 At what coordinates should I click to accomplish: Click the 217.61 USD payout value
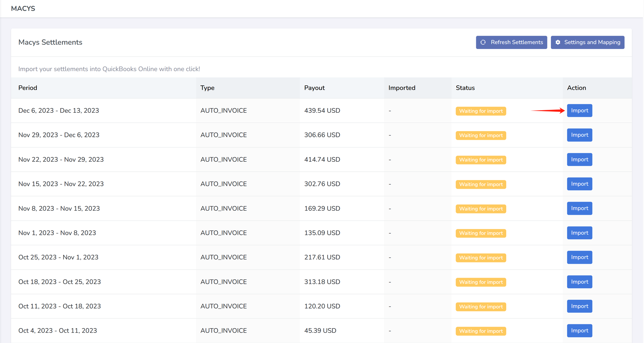tap(322, 257)
